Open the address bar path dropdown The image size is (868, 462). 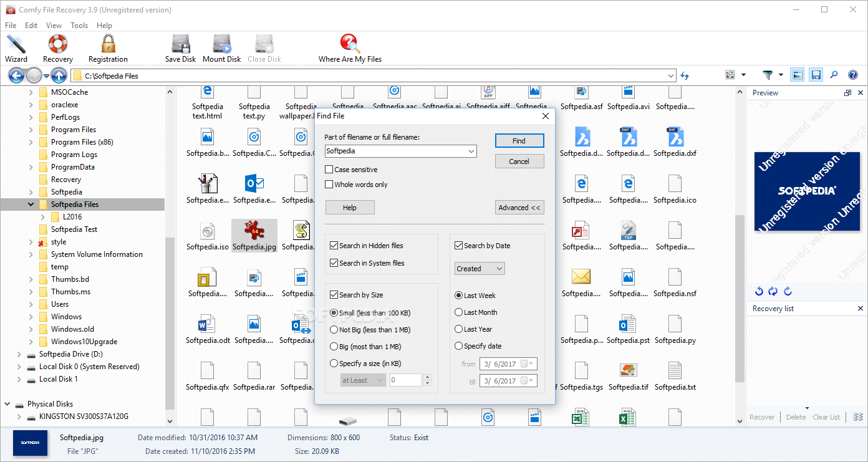(x=671, y=75)
